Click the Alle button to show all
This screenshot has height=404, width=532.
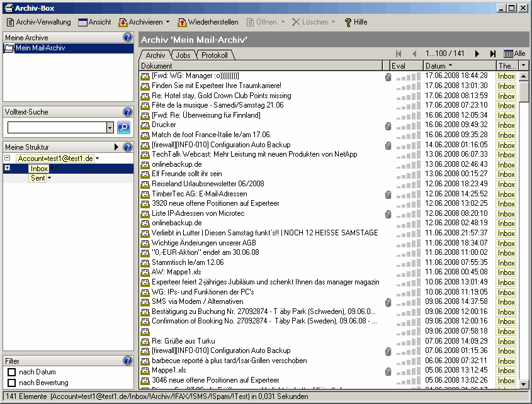514,54
